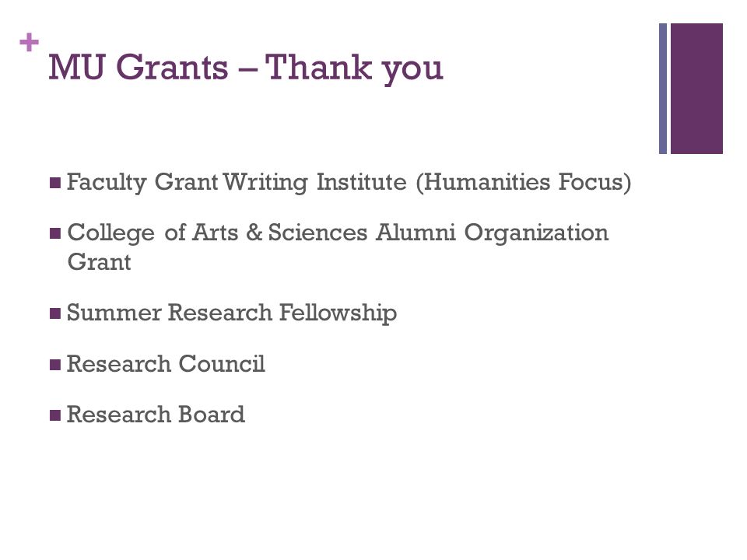The image size is (747, 560).
Task: Select the wide purple rectangle decoration
Action: pyautogui.click(x=696, y=89)
